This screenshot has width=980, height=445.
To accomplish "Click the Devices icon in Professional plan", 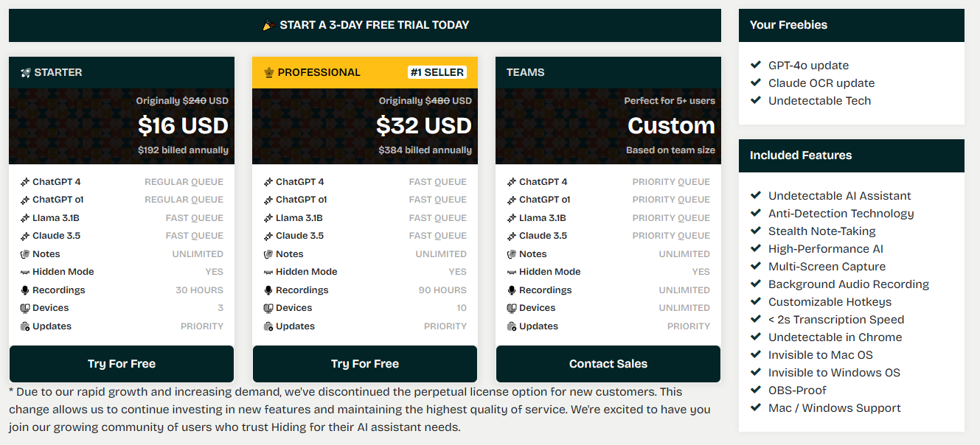I will point(268,308).
